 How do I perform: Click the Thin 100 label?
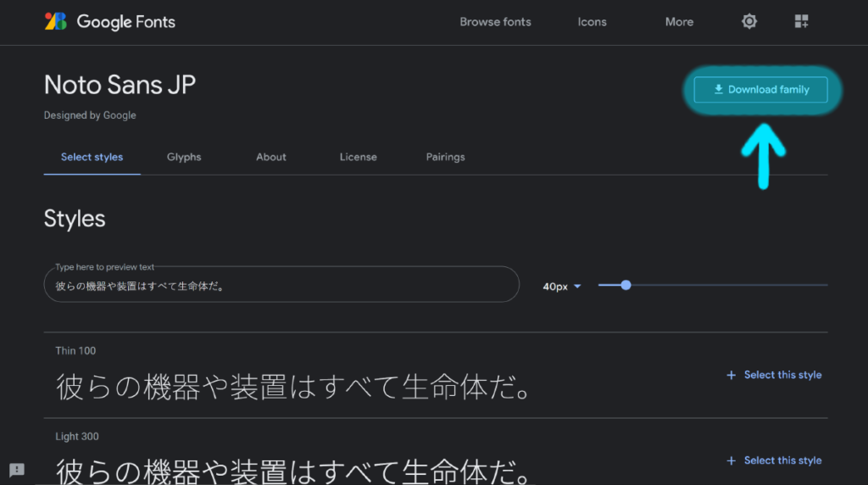pyautogui.click(x=75, y=351)
